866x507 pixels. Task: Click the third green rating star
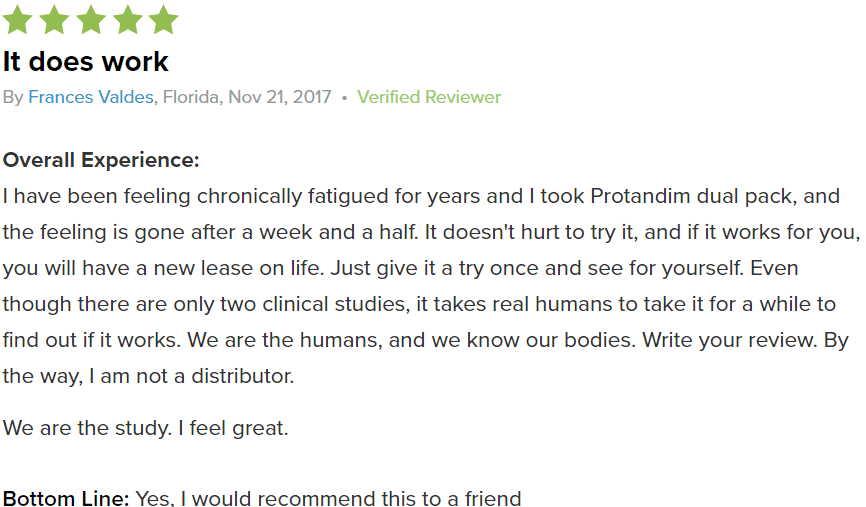pos(91,19)
